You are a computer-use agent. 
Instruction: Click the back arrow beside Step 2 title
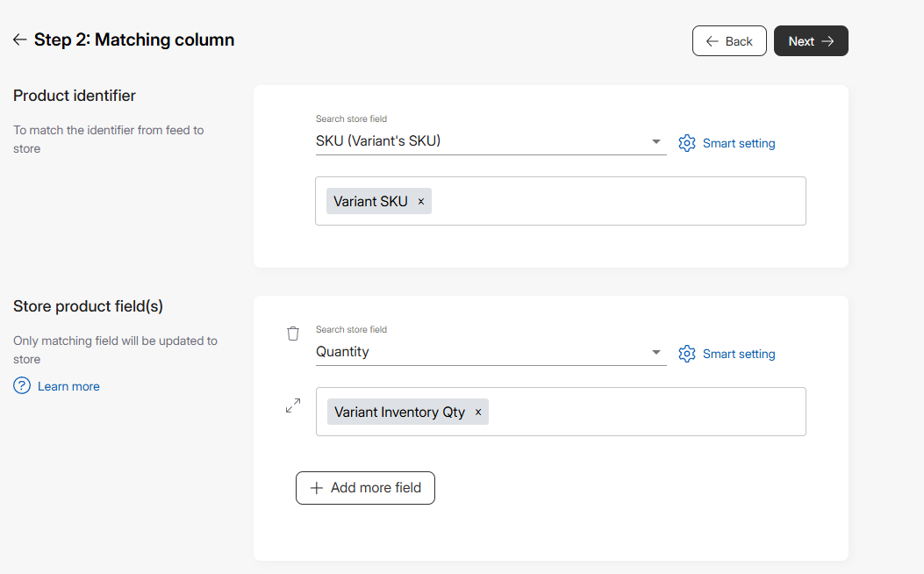(19, 40)
